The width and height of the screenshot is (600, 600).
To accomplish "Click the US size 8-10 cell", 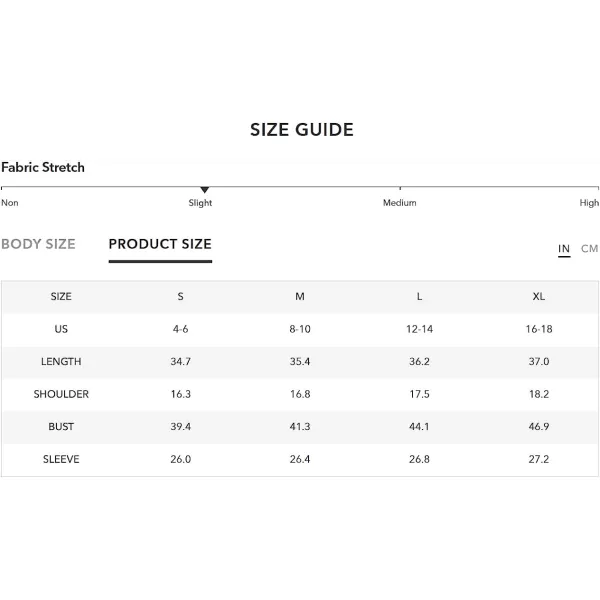I will point(300,329).
